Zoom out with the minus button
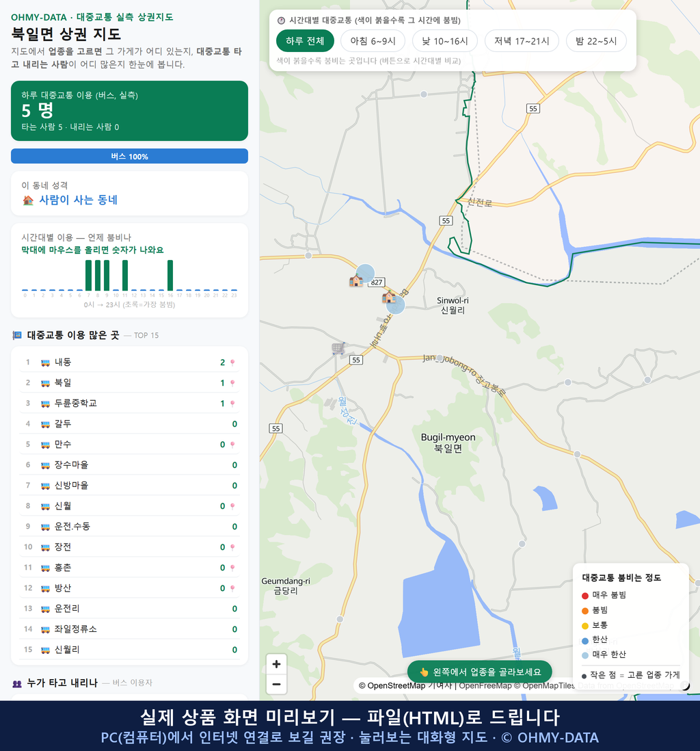This screenshot has width=700, height=751. [x=276, y=684]
